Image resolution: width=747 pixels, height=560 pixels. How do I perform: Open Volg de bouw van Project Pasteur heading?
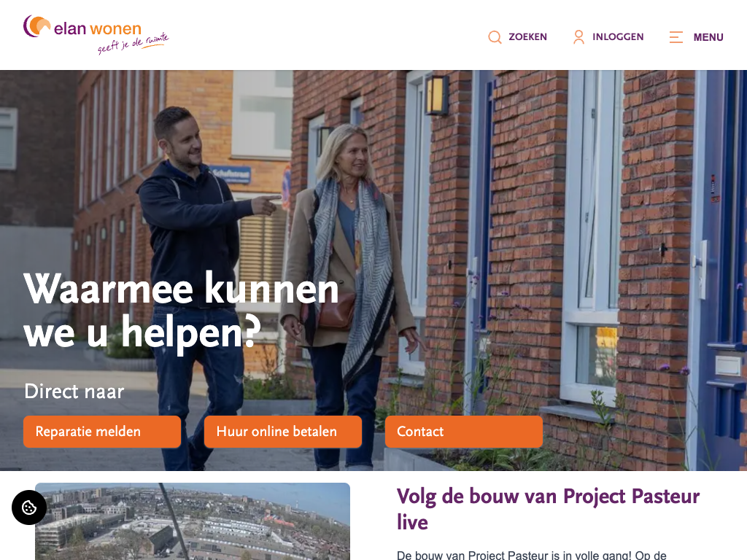coord(548,509)
